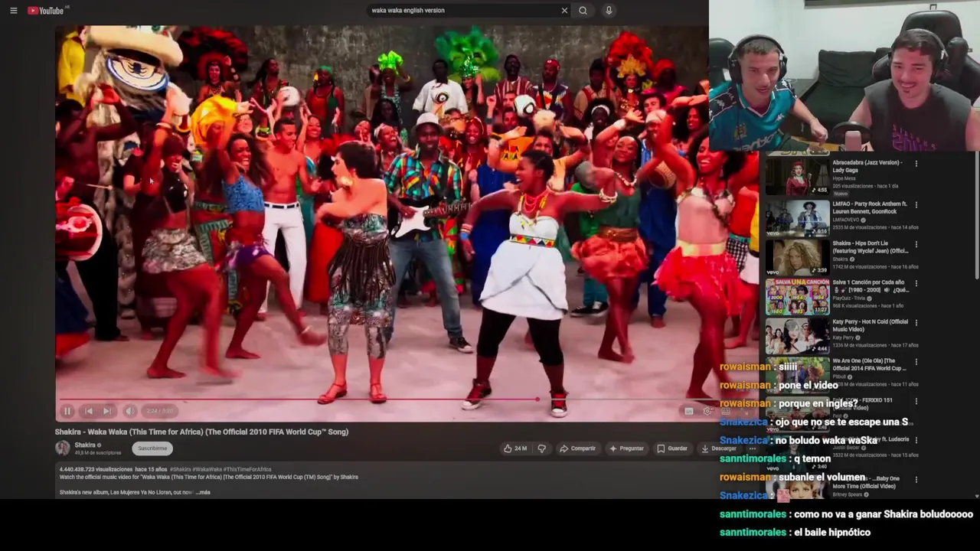Open the player settings gear
Screen dimensions: 980x551
(x=707, y=411)
